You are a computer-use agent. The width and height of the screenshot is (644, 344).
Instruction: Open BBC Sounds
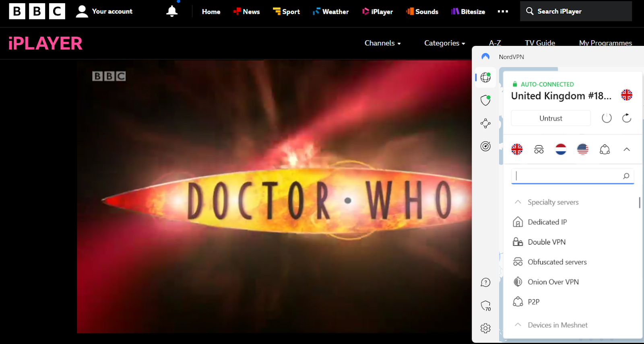click(422, 12)
